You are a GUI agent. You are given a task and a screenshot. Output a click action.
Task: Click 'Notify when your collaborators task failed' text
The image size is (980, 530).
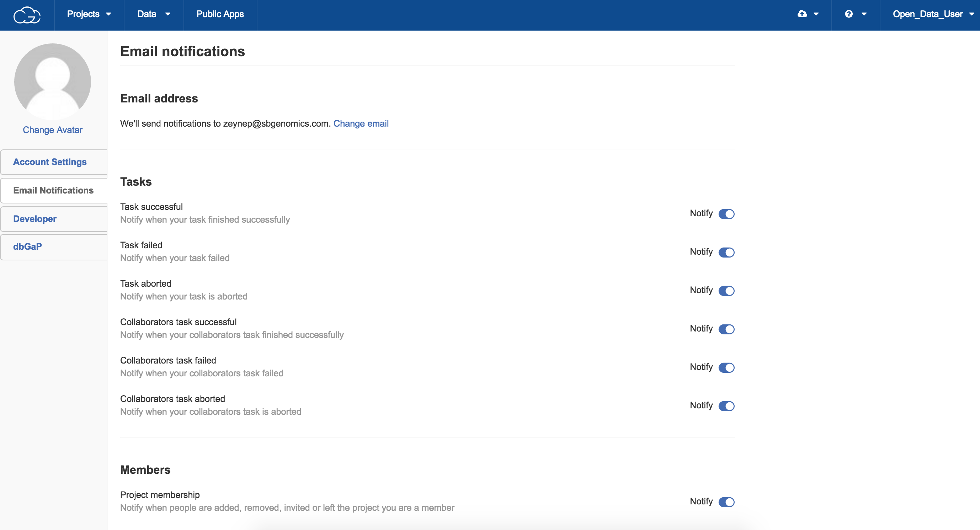(x=202, y=373)
